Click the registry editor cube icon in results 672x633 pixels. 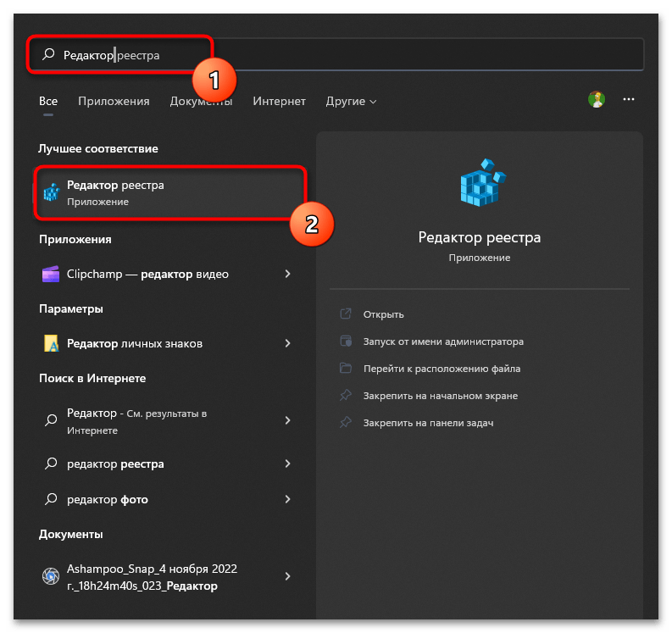52,192
